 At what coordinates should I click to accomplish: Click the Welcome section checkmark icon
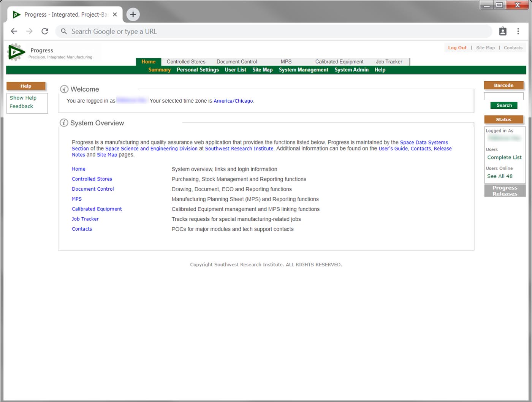64,89
